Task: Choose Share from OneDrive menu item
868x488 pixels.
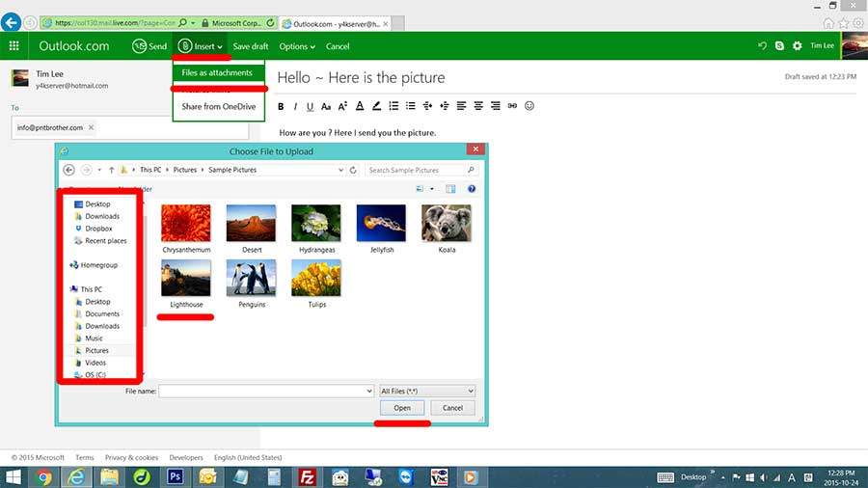Action: pos(219,106)
